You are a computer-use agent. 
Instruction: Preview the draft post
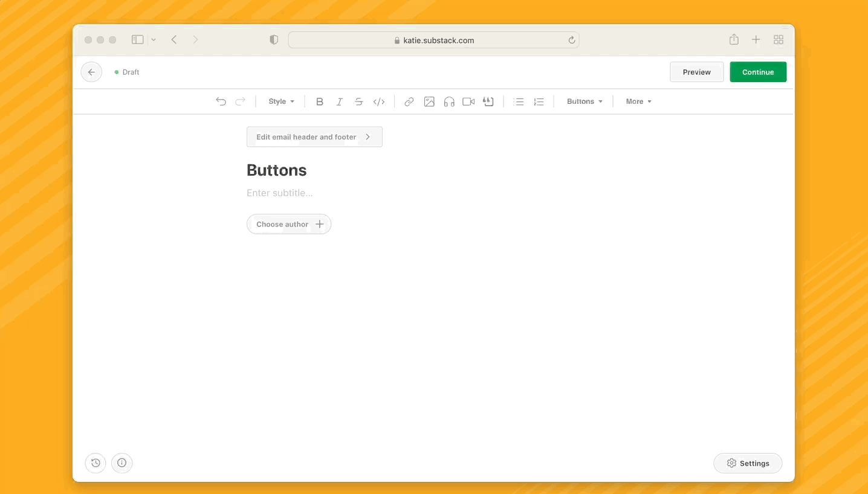coord(696,72)
